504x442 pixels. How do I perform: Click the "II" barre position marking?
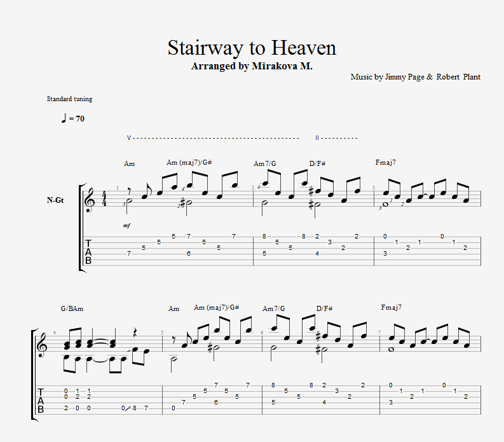(317, 138)
